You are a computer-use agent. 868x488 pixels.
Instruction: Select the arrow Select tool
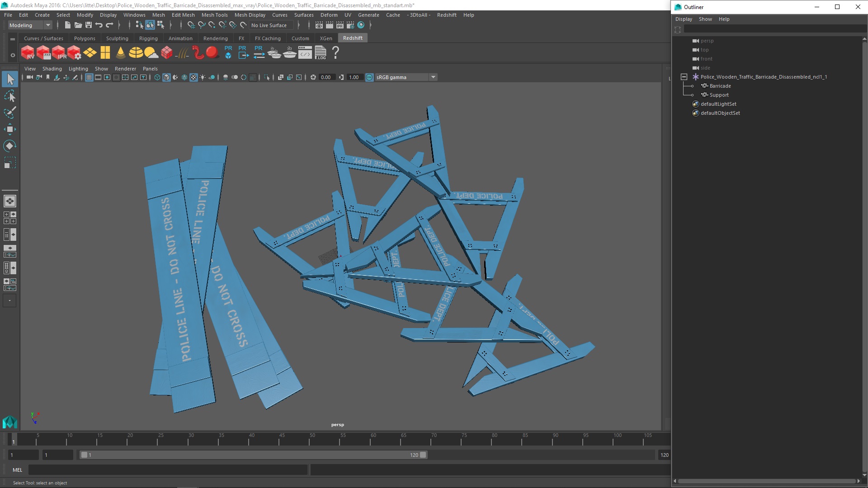coord(10,80)
